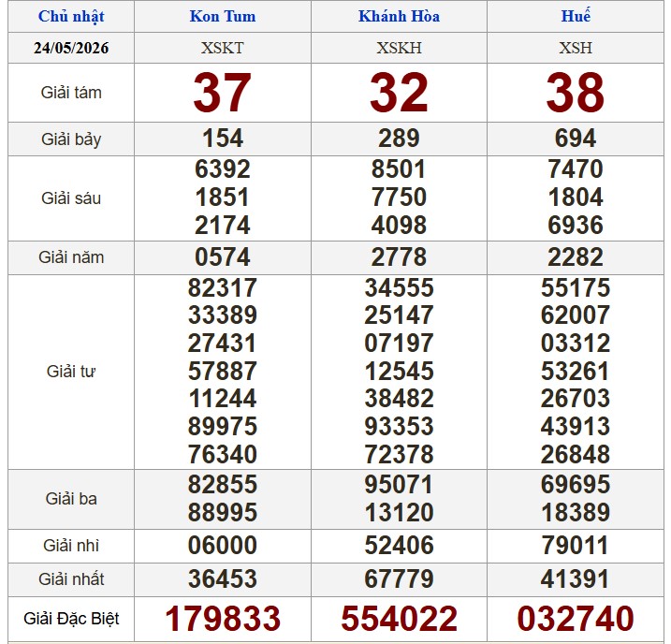
Task: Click Huế Giải tám number 38
Action: click(576, 93)
